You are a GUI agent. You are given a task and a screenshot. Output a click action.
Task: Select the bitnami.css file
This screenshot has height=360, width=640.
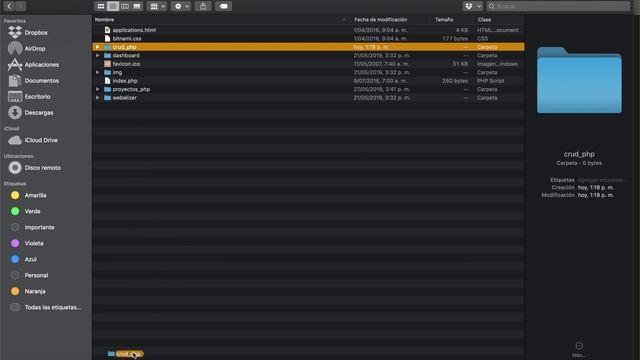pyautogui.click(x=308, y=38)
